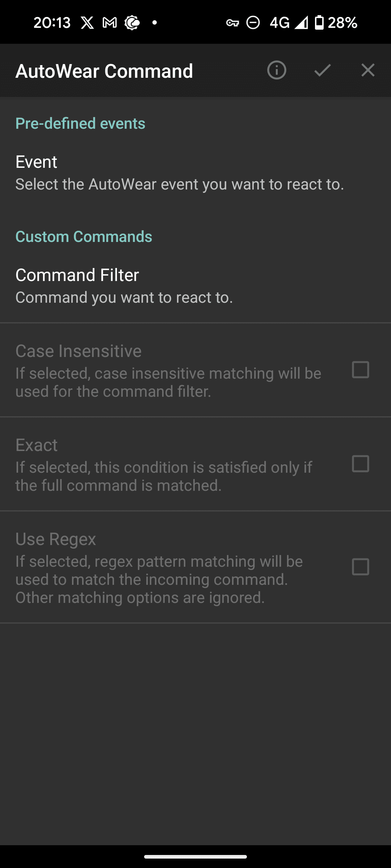Viewport: 391px width, 868px height.
Task: Tap the Custom Commands section header
Action: [84, 237]
